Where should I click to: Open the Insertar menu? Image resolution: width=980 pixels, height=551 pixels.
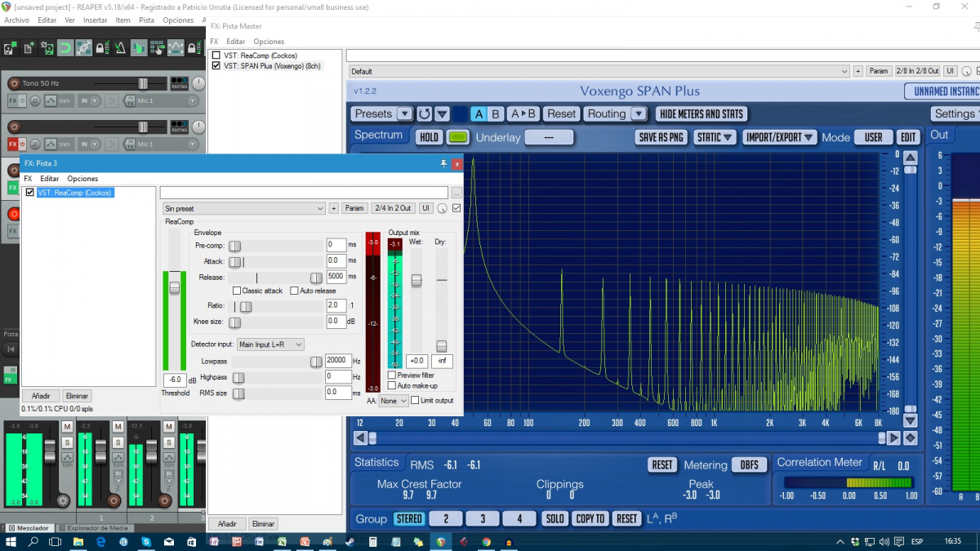95,20
